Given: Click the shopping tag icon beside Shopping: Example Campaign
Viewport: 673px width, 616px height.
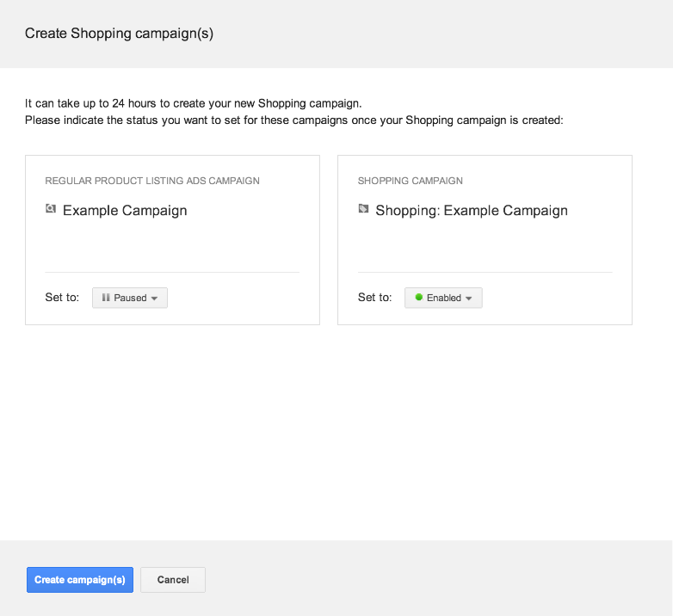Looking at the screenshot, I should (363, 209).
